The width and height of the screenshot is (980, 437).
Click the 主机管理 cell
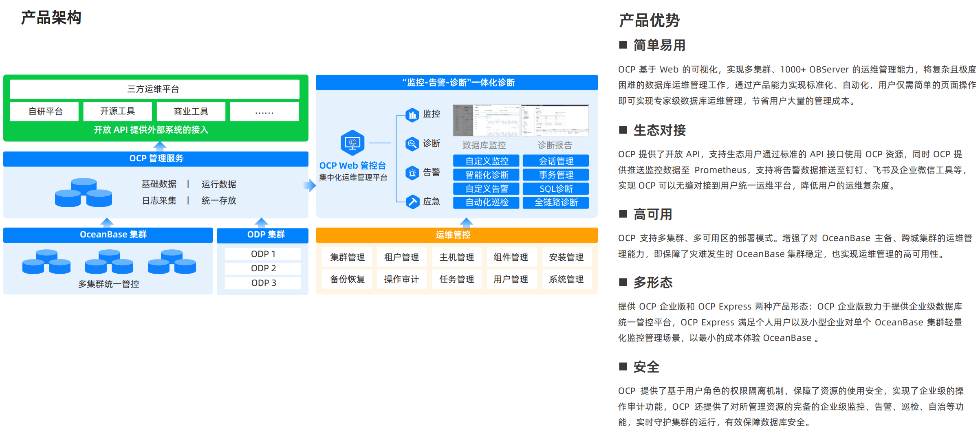457,257
